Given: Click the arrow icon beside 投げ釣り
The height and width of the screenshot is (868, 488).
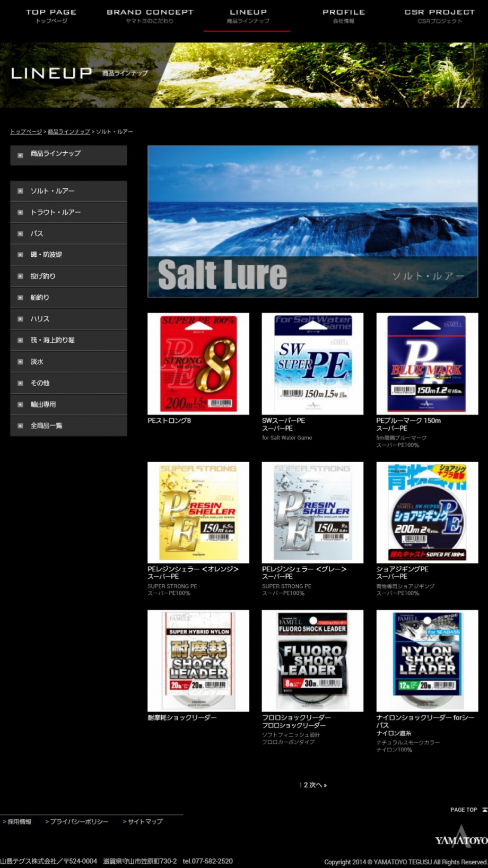Looking at the screenshot, I should tap(20, 276).
